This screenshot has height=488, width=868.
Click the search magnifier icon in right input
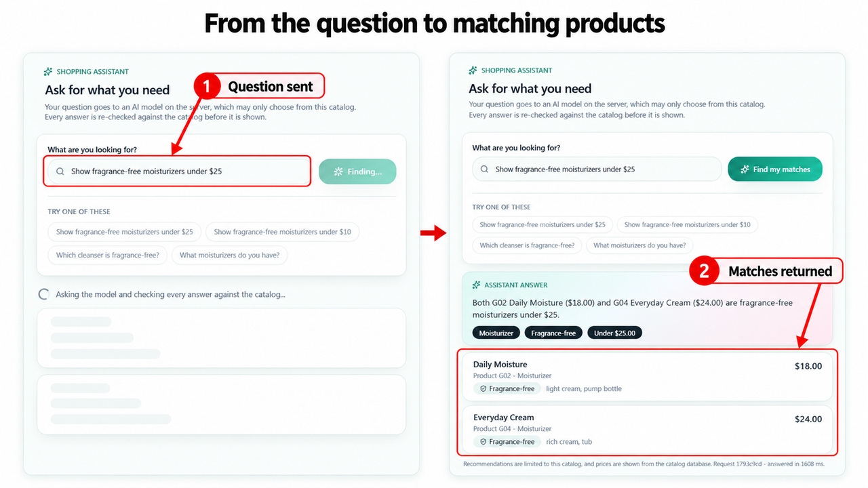pyautogui.click(x=484, y=169)
